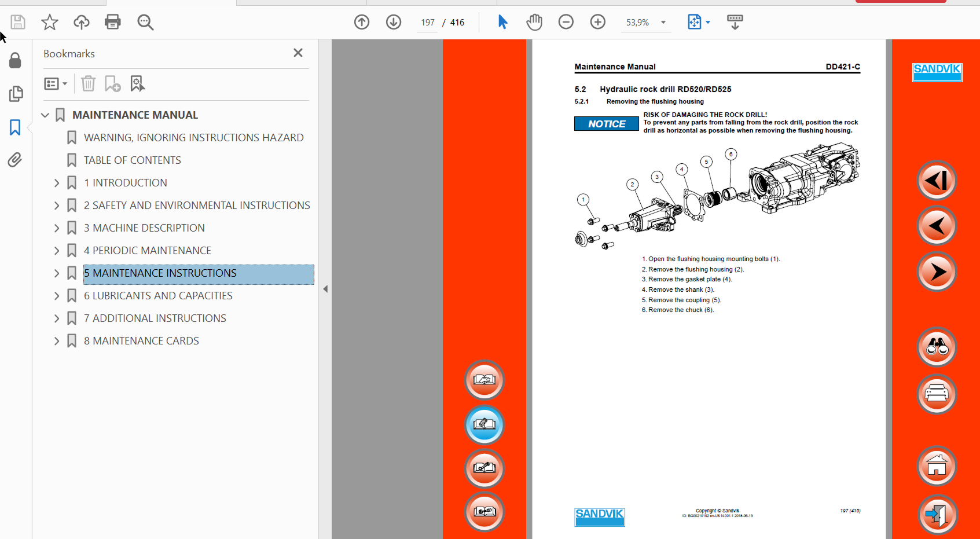Viewport: 980px width, 539px height.
Task: Expand the 3 MACHINE DESCRIPTION bookmark
Action: [57, 228]
